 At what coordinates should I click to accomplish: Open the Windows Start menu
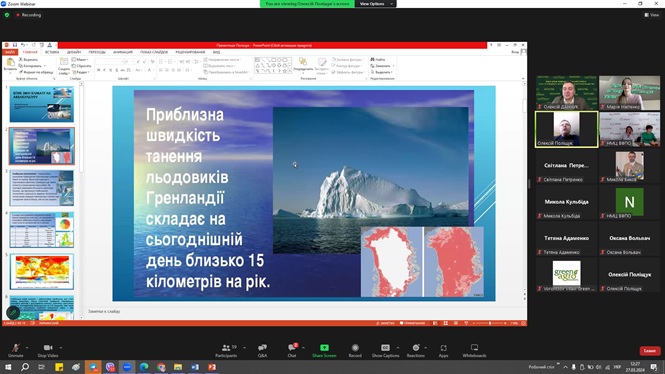(8, 367)
